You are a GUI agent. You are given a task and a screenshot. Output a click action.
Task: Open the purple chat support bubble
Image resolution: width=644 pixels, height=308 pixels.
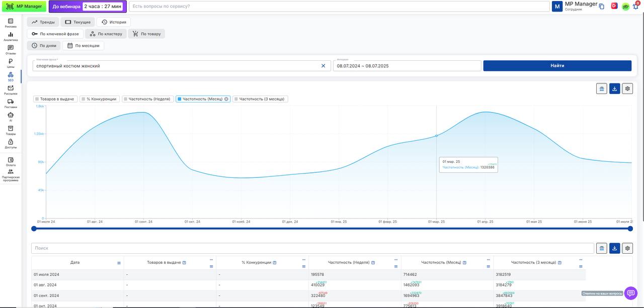(630, 293)
